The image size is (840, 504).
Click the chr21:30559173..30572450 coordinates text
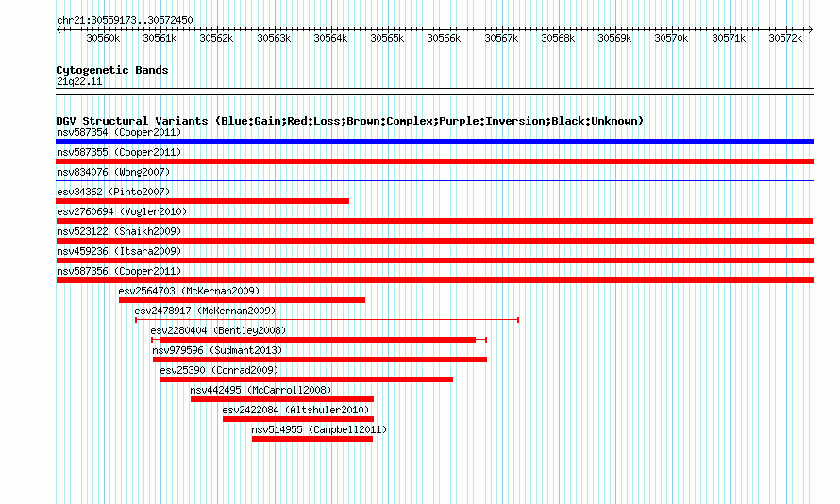125,20
